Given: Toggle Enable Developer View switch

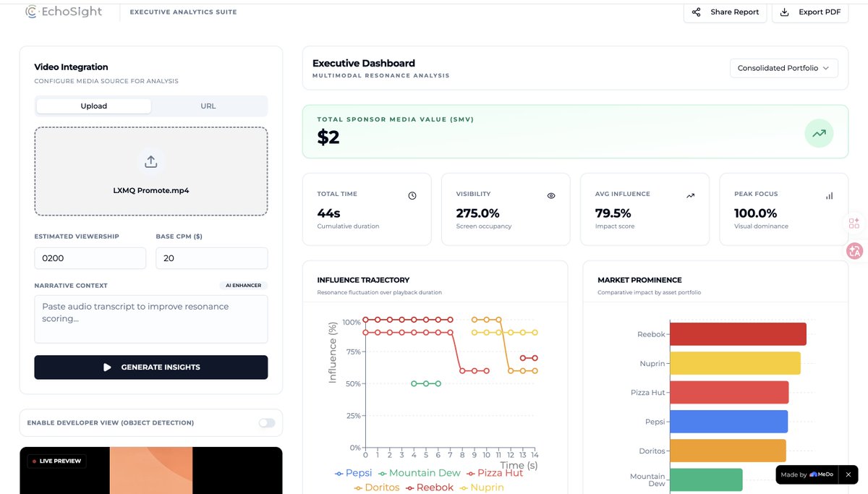Looking at the screenshot, I should click(x=267, y=422).
